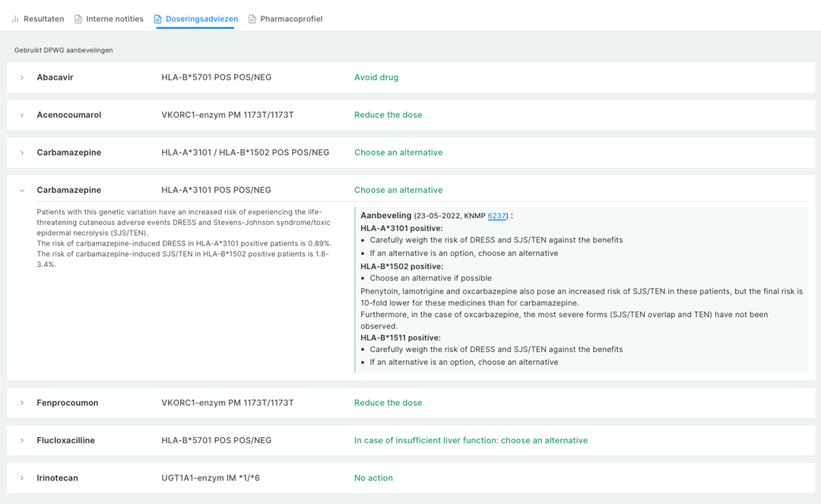The width and height of the screenshot is (821, 504).
Task: Click the document icon beside Doseringsadviezen
Action: pos(158,19)
